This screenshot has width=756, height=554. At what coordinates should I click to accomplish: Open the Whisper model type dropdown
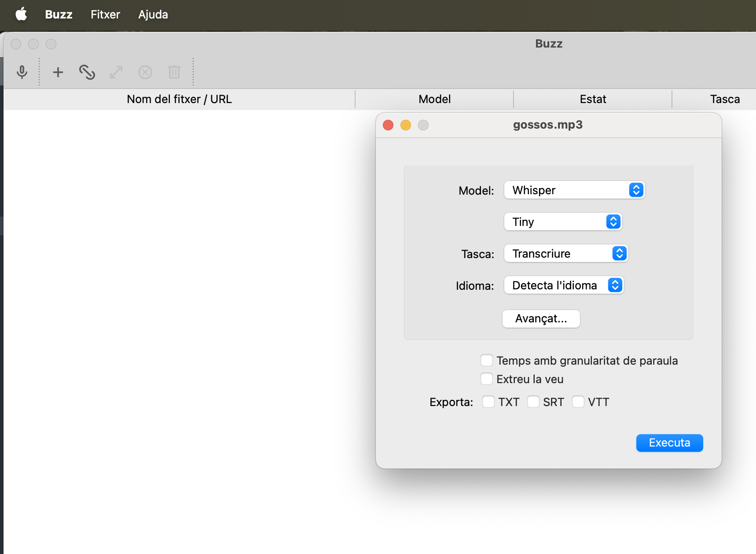(574, 190)
